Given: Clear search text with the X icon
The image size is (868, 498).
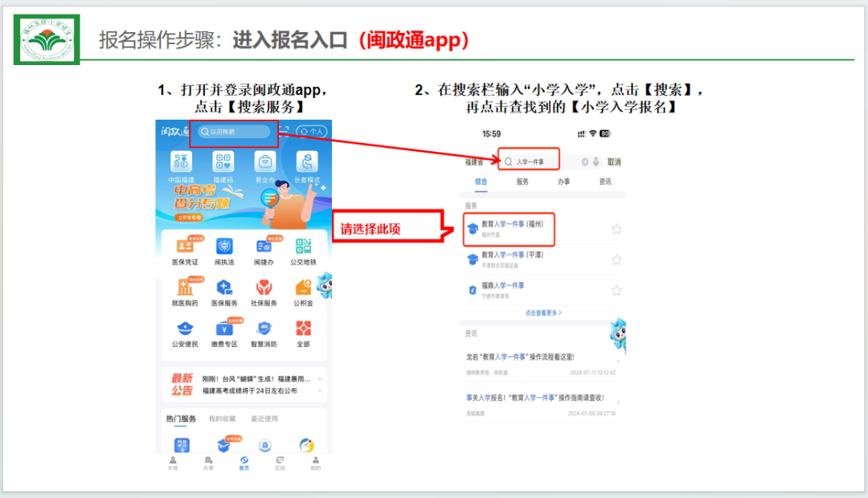Looking at the screenshot, I should (584, 161).
